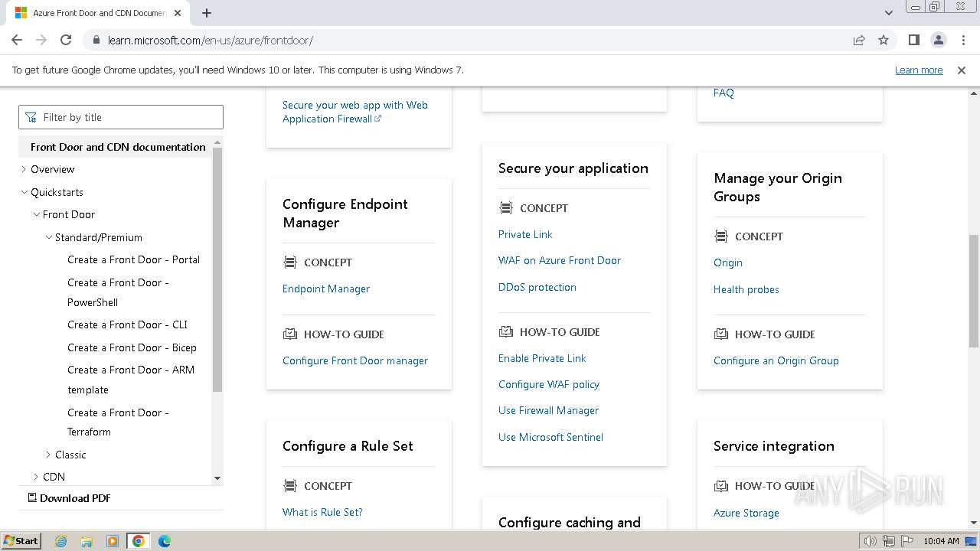Open the Windows Start menu

tap(21, 540)
